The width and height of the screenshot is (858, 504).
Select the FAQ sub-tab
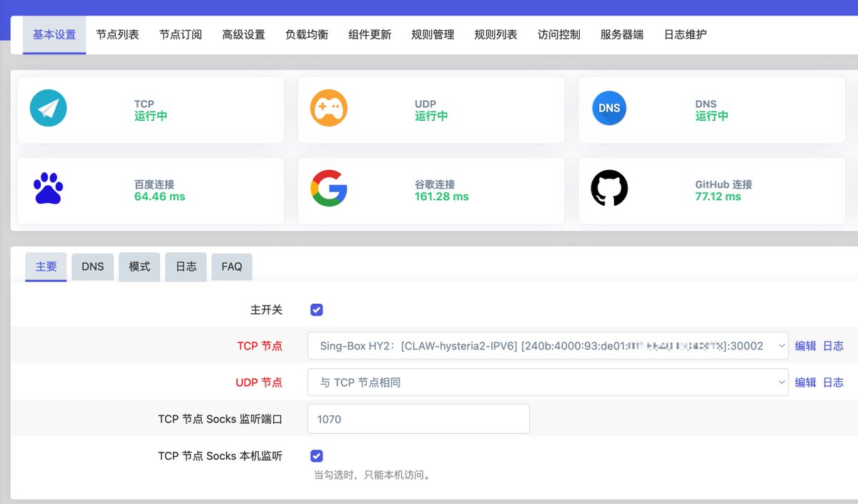[x=232, y=267]
